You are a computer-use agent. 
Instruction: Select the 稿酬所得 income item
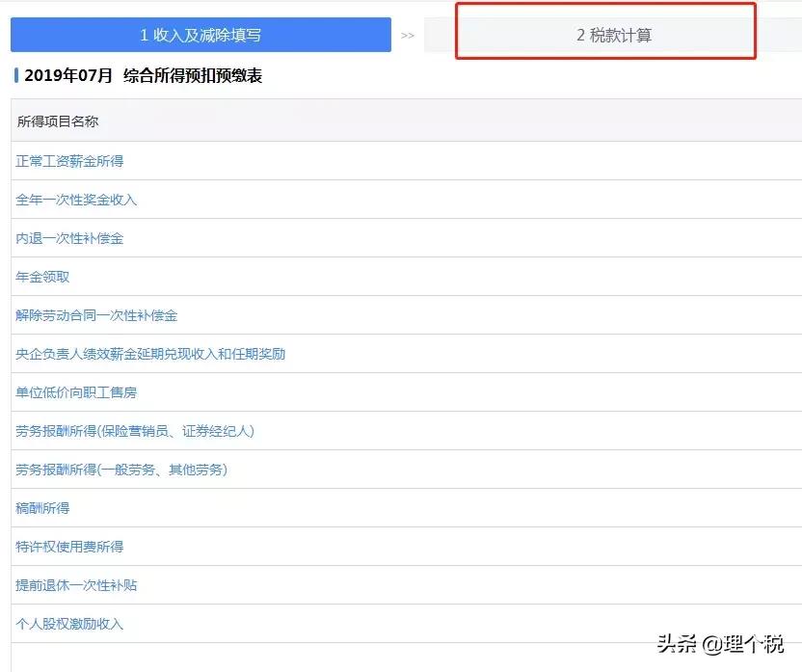pyautogui.click(x=44, y=508)
